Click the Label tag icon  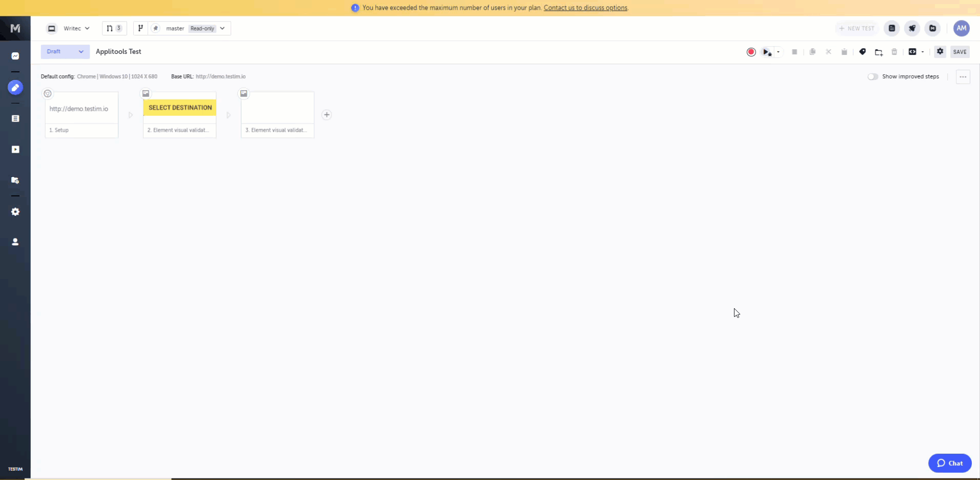click(x=863, y=52)
